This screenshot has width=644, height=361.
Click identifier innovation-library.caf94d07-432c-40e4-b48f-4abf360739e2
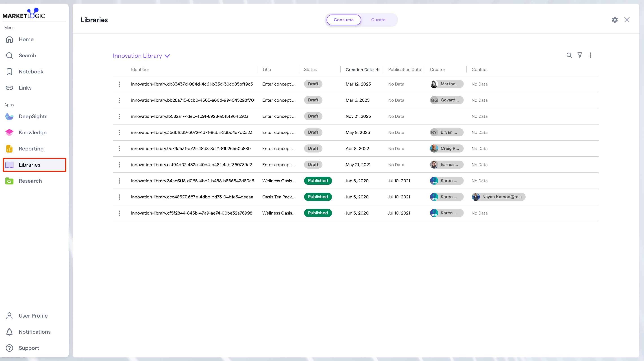click(x=191, y=165)
